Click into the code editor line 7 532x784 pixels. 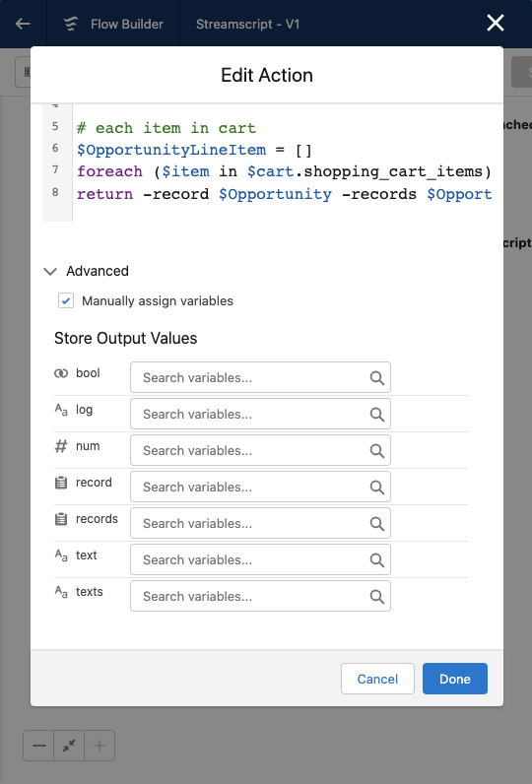point(284,171)
